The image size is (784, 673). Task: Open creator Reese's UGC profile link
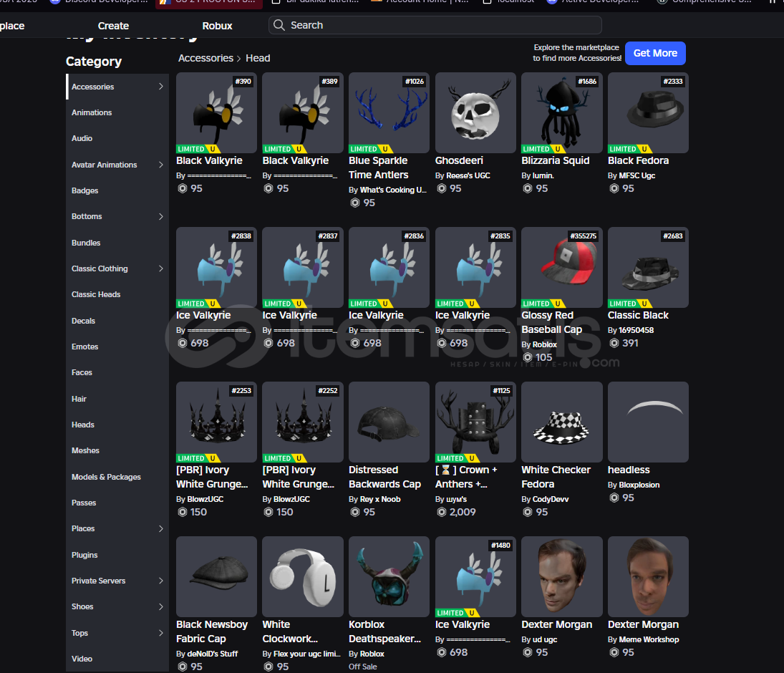[x=468, y=175]
